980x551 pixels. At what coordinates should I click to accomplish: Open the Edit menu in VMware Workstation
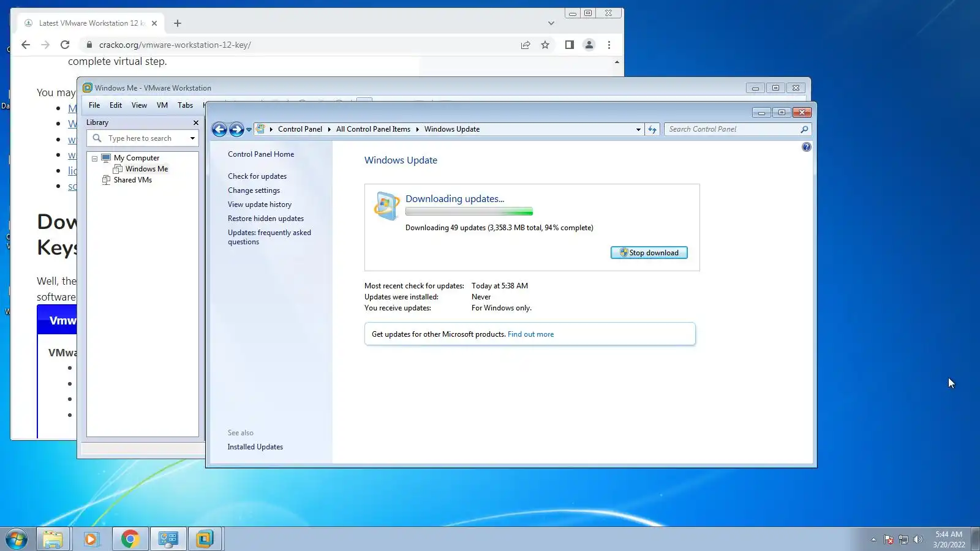[x=116, y=105]
